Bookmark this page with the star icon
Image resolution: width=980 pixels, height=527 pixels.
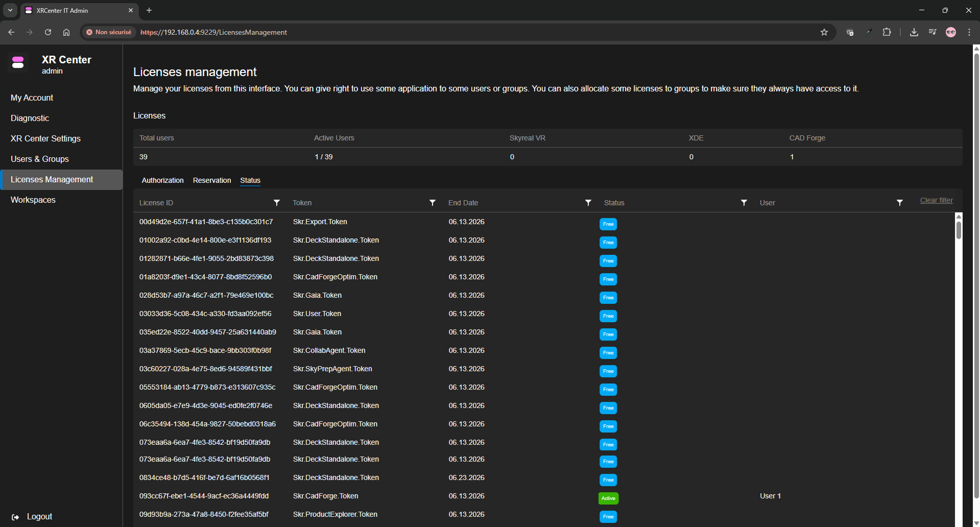point(824,32)
